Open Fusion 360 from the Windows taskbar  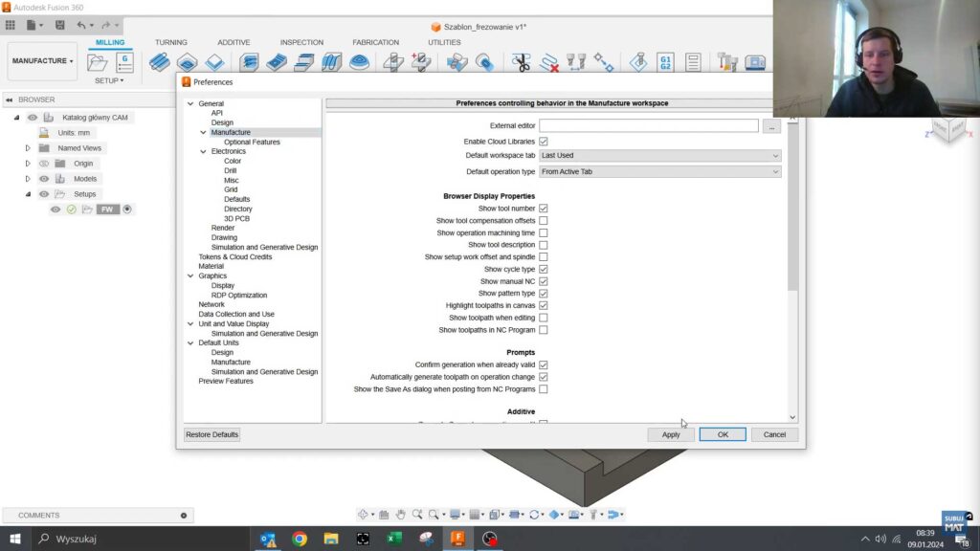(457, 539)
